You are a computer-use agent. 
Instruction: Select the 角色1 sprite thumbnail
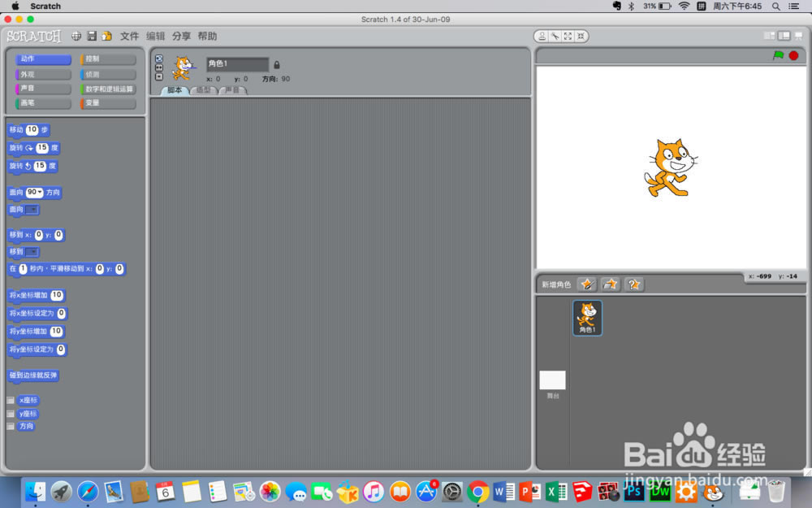coord(587,318)
